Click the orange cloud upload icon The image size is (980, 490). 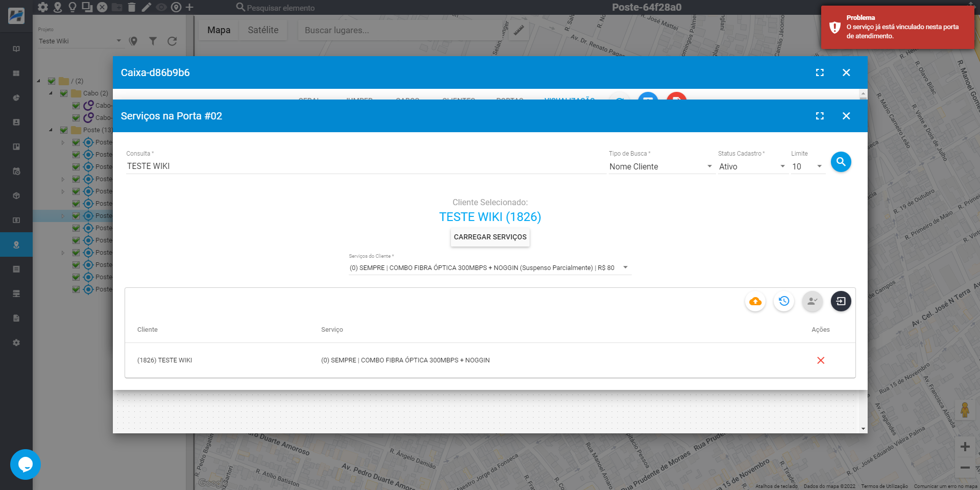tap(755, 301)
